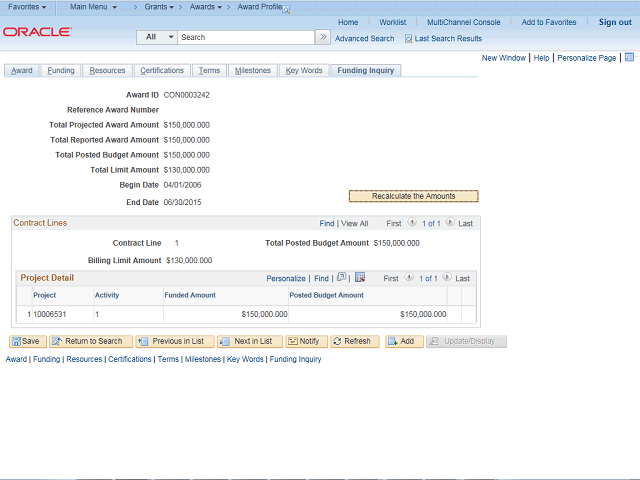Screen dimensions: 640x480
Task: Open the All search category dropdown
Action: [x=157, y=37]
